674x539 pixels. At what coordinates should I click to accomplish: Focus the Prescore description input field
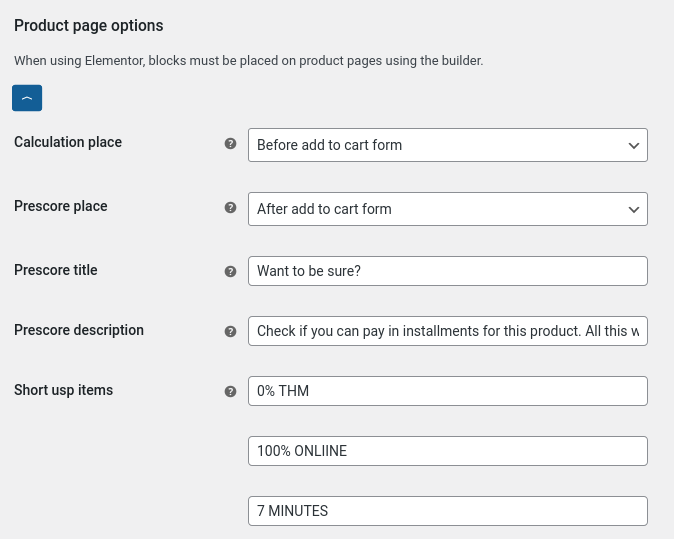447,331
